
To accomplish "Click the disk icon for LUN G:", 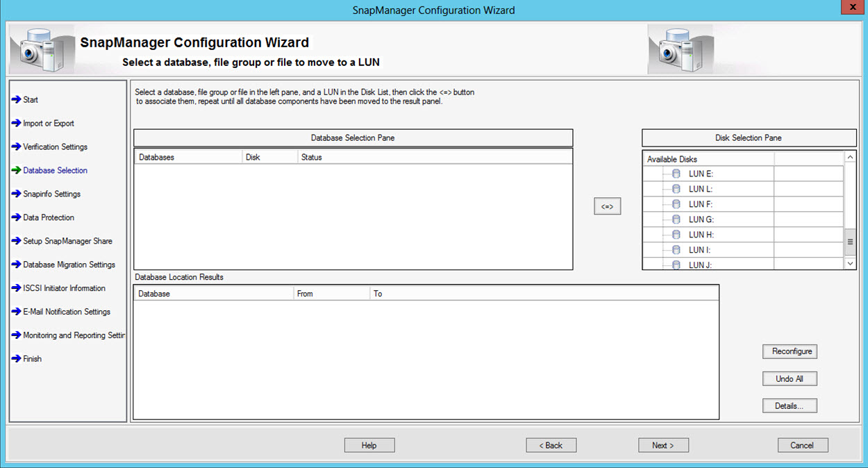I will pos(676,219).
